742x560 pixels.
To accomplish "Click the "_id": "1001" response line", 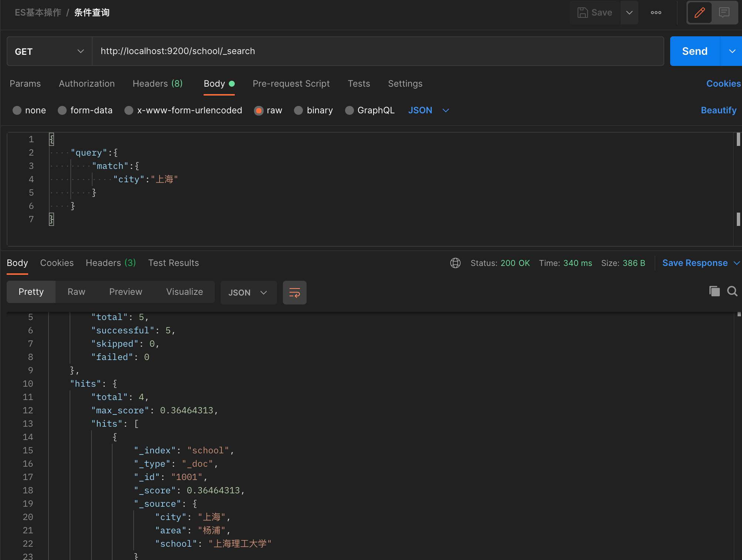I will tap(170, 477).
